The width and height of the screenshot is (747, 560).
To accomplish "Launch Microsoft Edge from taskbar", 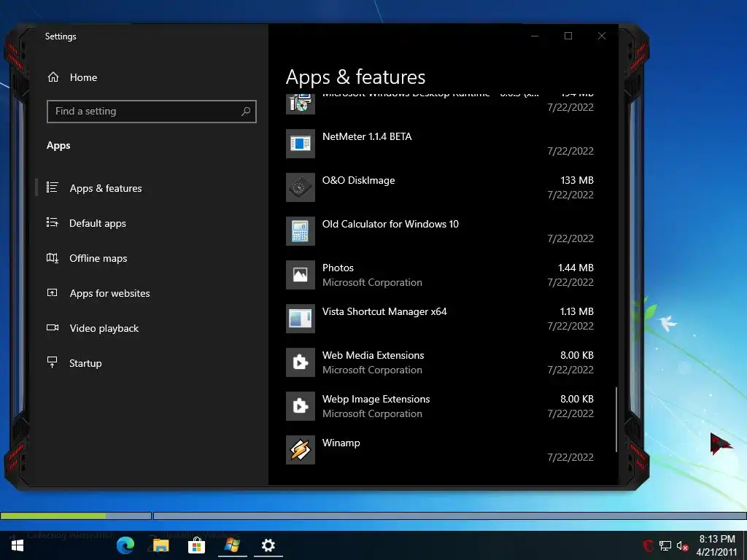I will [x=125, y=545].
